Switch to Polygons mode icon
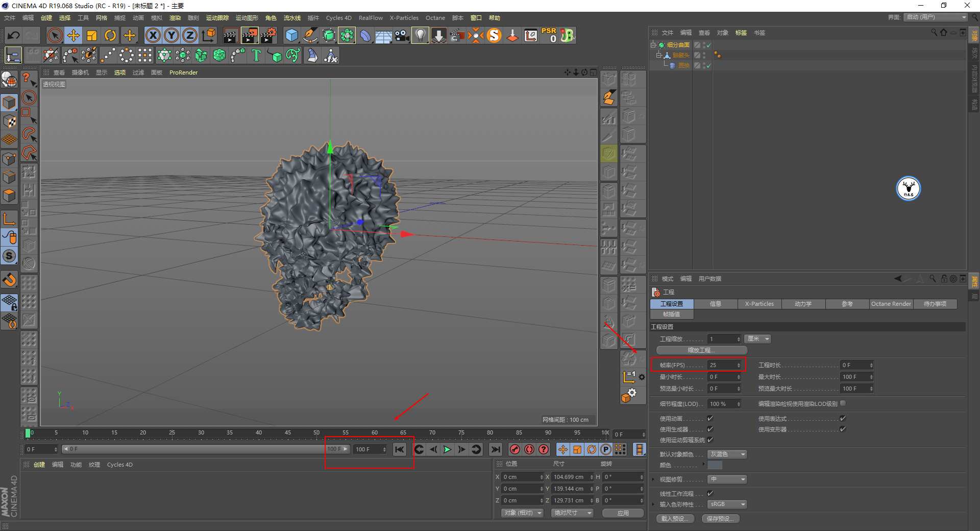This screenshot has height=531, width=980. tap(9, 196)
